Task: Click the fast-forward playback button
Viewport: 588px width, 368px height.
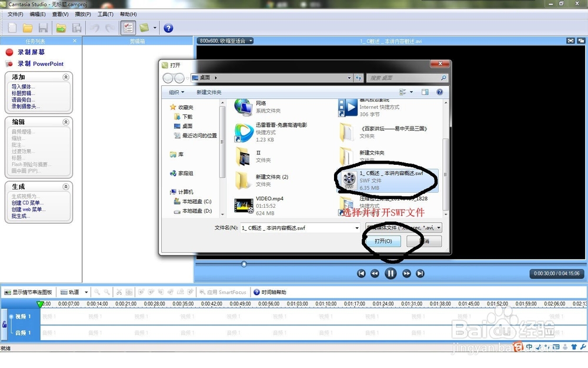Action: pos(406,273)
